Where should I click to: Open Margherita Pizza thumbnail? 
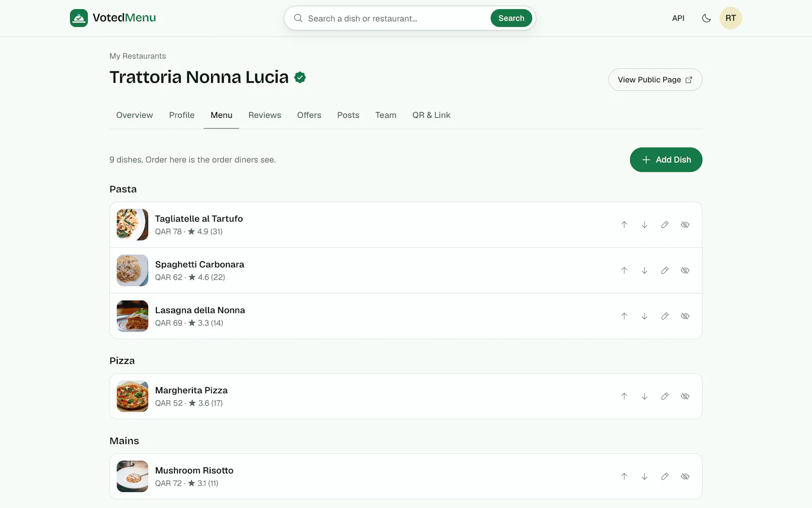click(132, 396)
